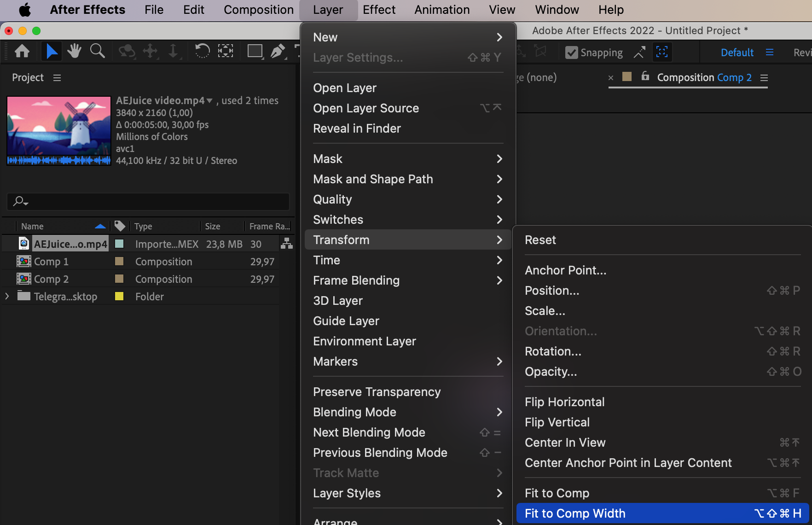Click the Home icon in the toolbar
Viewport: 812px width, 525px height.
(x=22, y=51)
